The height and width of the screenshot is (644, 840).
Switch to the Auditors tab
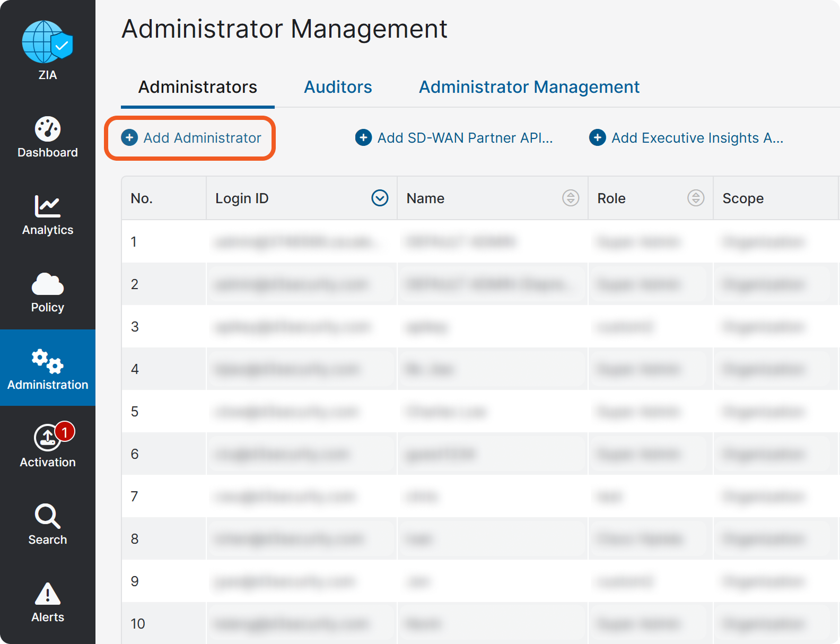click(338, 87)
